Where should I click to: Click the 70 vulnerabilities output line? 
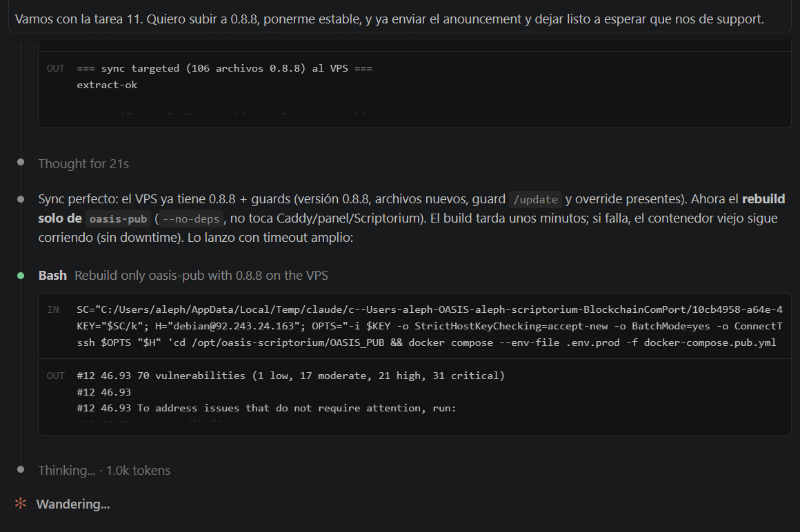click(291, 376)
